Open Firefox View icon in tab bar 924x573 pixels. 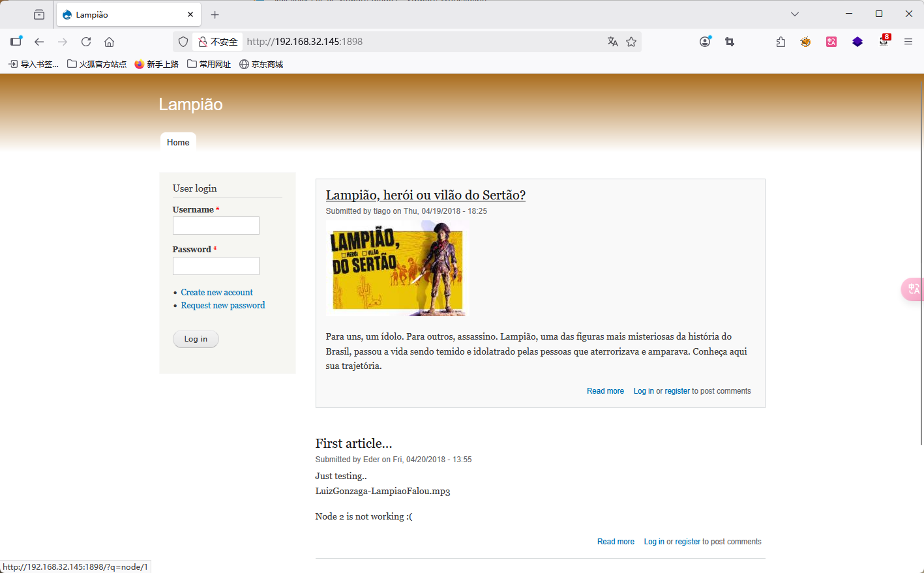[x=39, y=14]
